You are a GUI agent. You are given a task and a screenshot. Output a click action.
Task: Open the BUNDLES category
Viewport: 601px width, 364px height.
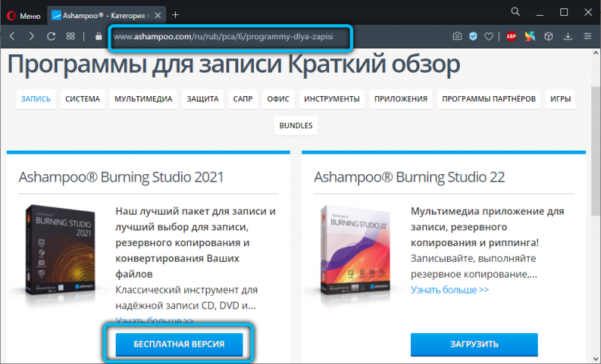click(296, 125)
